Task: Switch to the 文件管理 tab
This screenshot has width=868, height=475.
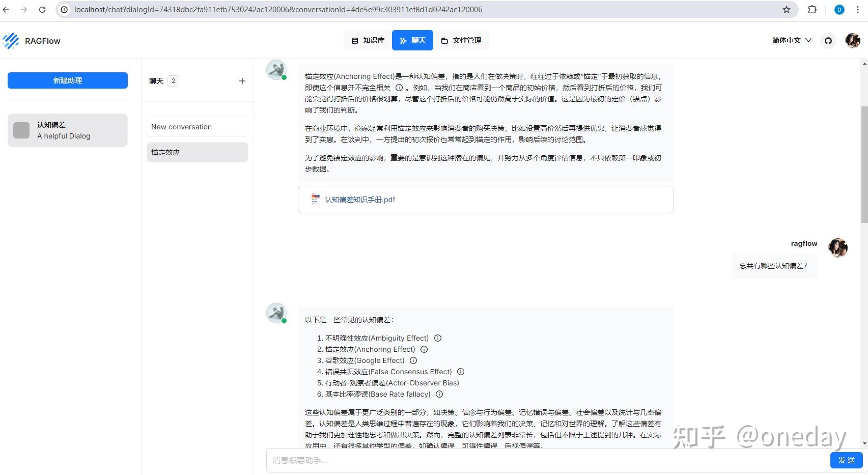Action: (461, 40)
